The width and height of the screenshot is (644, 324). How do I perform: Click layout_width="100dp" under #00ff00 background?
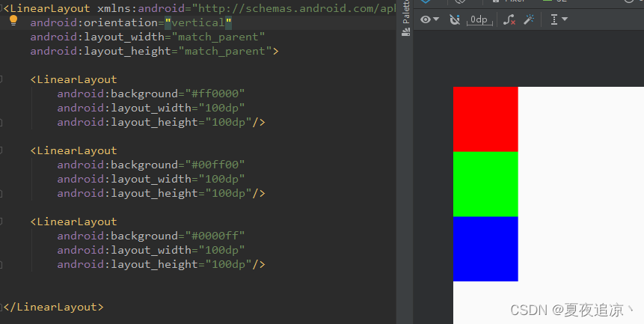[151, 179]
